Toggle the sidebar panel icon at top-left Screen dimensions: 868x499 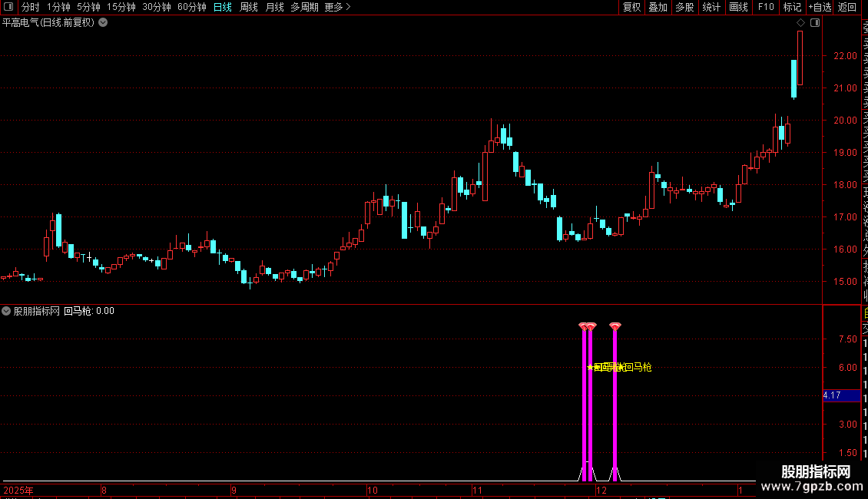(x=8, y=7)
